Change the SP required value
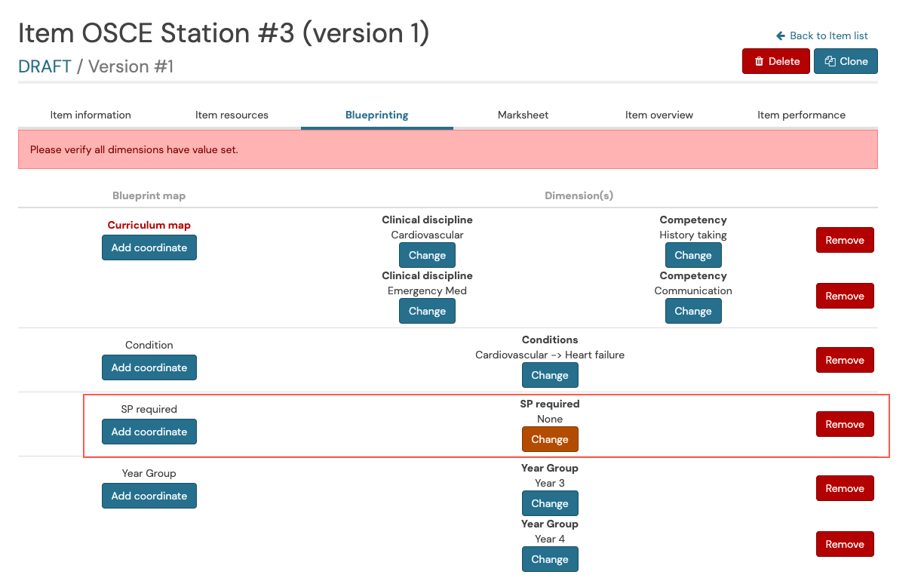924x584 pixels. [550, 439]
